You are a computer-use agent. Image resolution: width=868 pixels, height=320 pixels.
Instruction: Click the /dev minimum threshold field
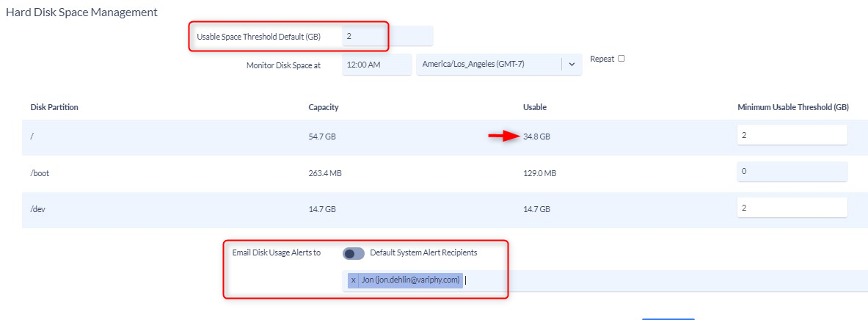point(792,208)
